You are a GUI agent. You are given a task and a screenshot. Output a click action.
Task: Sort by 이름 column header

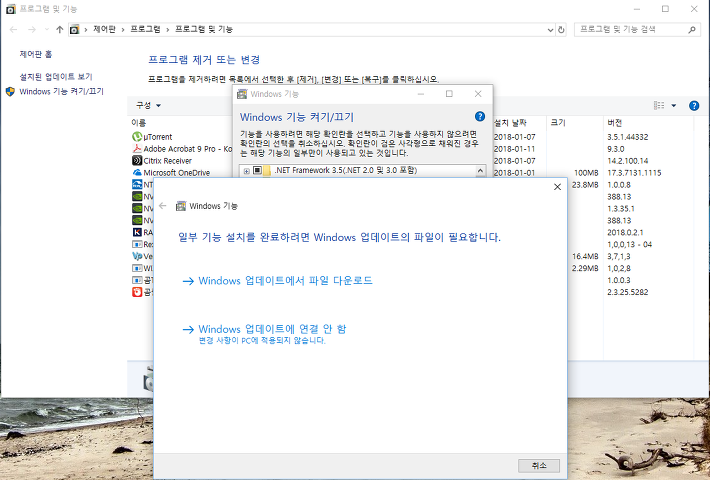(139, 123)
